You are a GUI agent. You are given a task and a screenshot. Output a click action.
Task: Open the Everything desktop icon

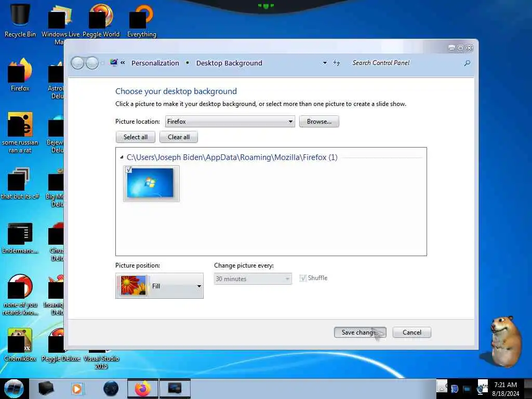(x=141, y=20)
